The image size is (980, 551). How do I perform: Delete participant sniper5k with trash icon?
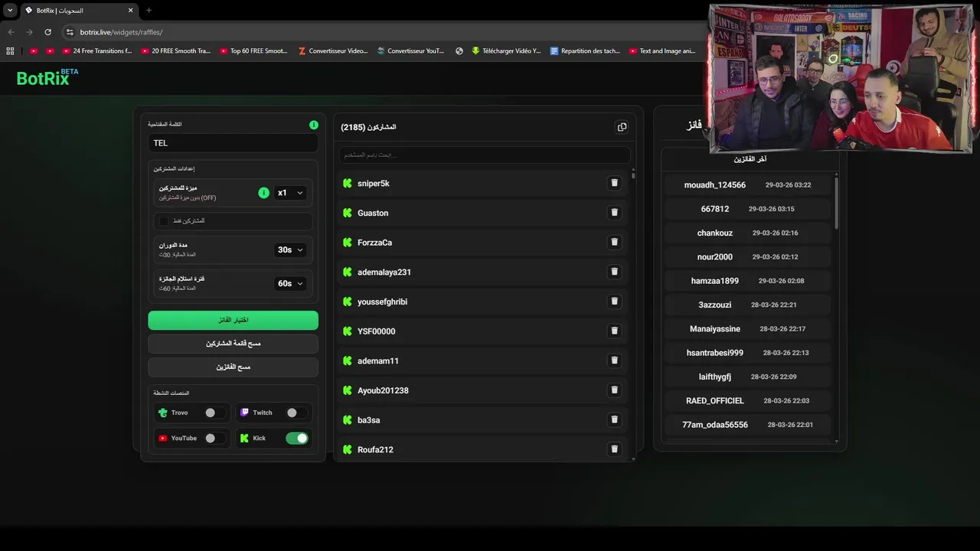(x=614, y=183)
